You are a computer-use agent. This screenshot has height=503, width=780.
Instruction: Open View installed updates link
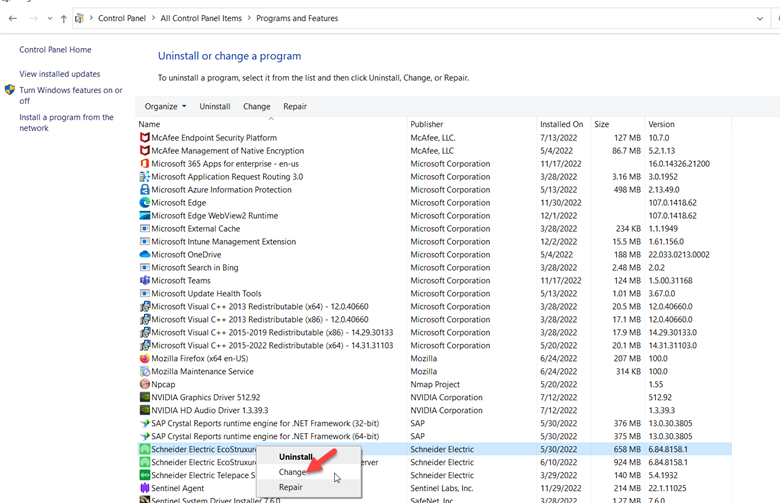(60, 74)
